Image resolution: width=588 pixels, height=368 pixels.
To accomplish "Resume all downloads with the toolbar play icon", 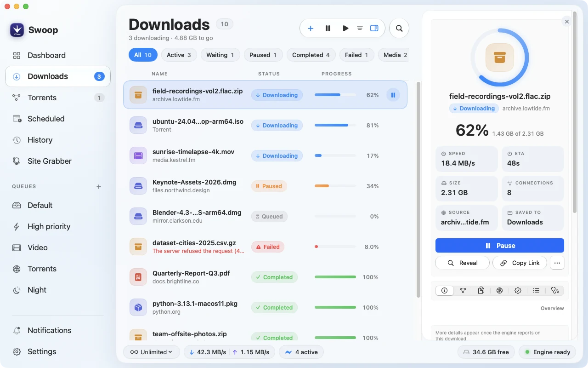I will click(x=345, y=29).
